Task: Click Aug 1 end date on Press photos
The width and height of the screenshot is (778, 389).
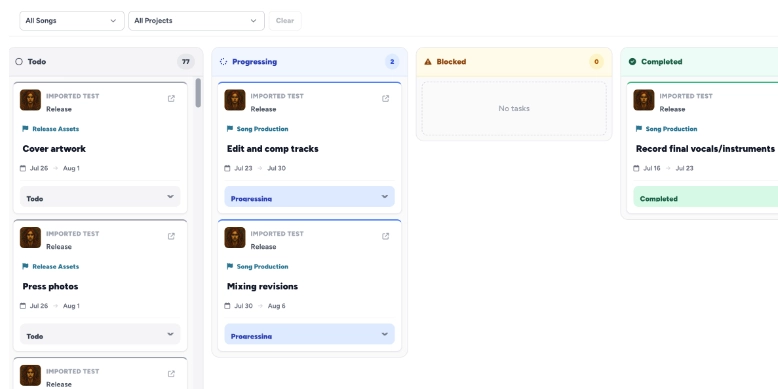Action: click(x=71, y=306)
